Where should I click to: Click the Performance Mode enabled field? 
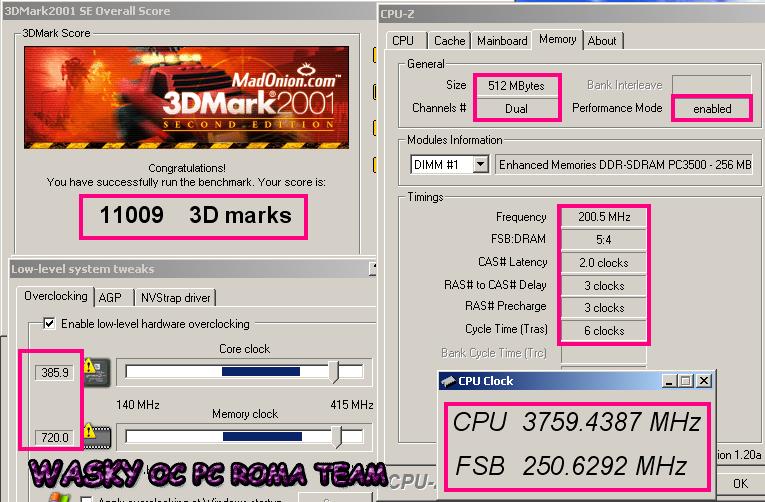(x=712, y=109)
